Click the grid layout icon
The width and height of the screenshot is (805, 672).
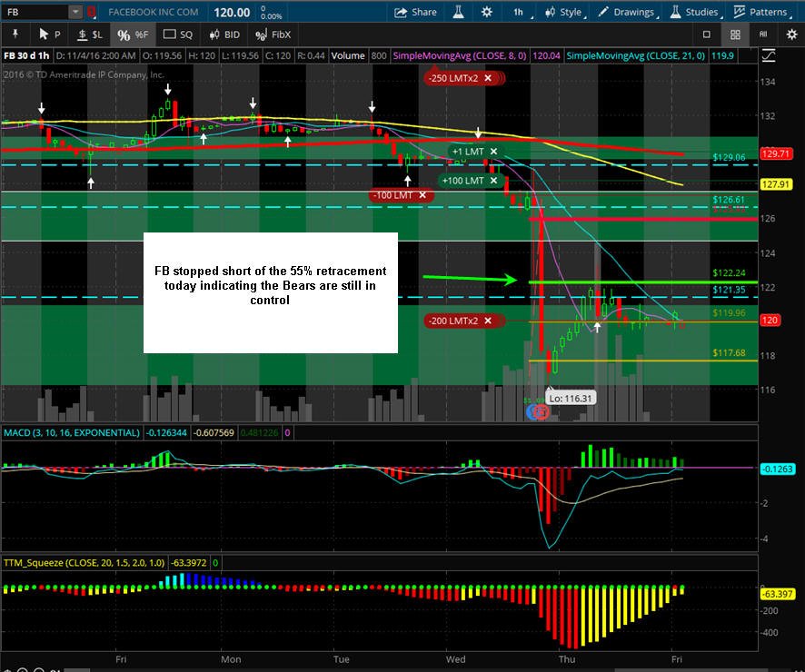click(735, 35)
